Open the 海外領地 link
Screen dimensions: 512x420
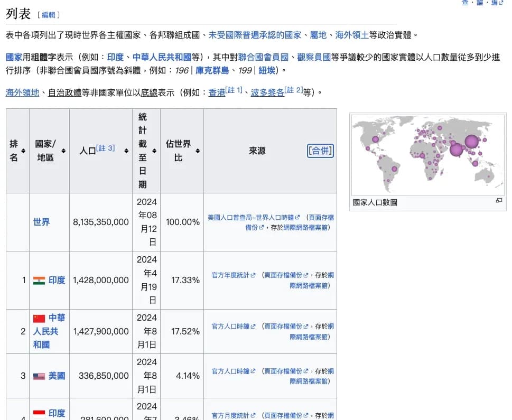click(x=22, y=92)
